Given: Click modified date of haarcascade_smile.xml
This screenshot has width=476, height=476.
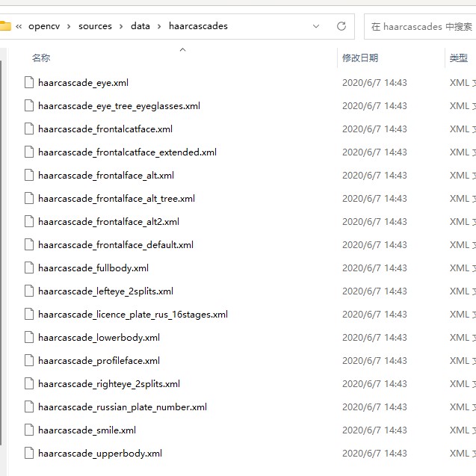Looking at the screenshot, I should pyautogui.click(x=374, y=430).
